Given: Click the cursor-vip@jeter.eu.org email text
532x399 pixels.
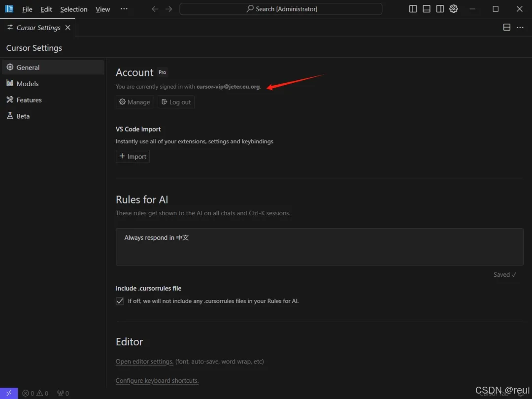Looking at the screenshot, I should click(228, 87).
